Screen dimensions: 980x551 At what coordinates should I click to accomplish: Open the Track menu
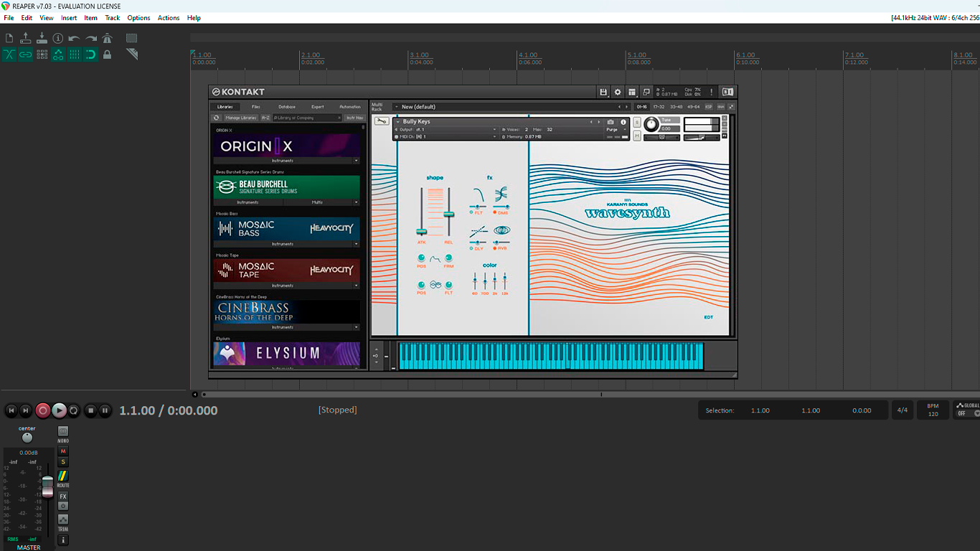coord(113,18)
